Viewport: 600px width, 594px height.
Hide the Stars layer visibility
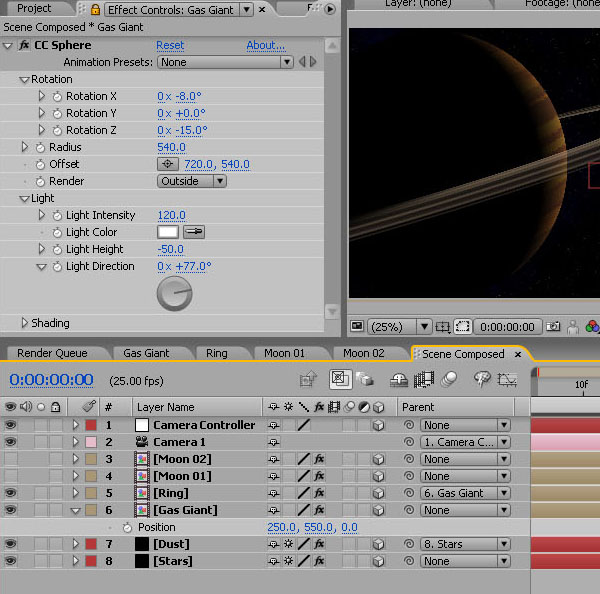(x=11, y=561)
